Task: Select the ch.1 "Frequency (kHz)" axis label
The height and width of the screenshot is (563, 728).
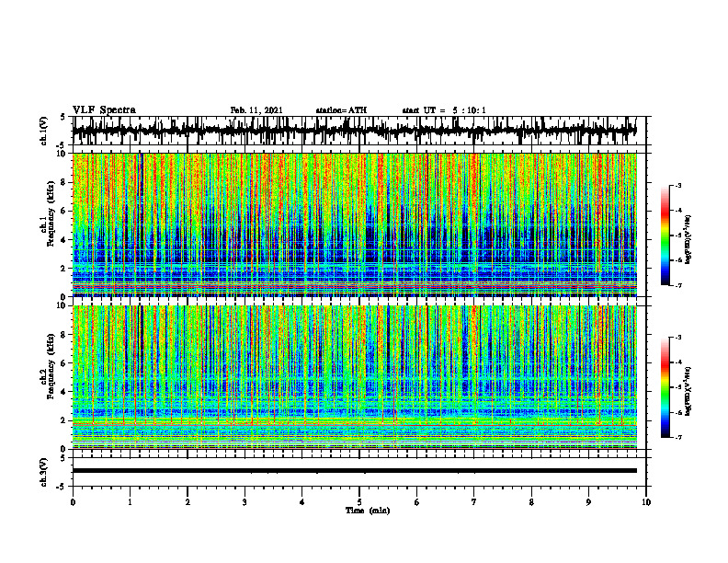Action: 51,213
